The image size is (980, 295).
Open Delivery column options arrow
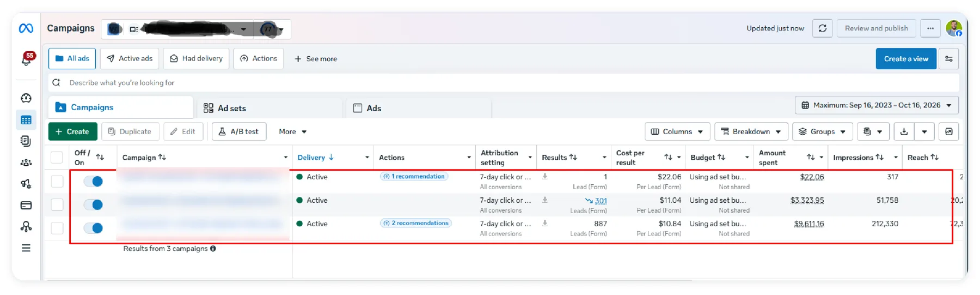pos(367,158)
